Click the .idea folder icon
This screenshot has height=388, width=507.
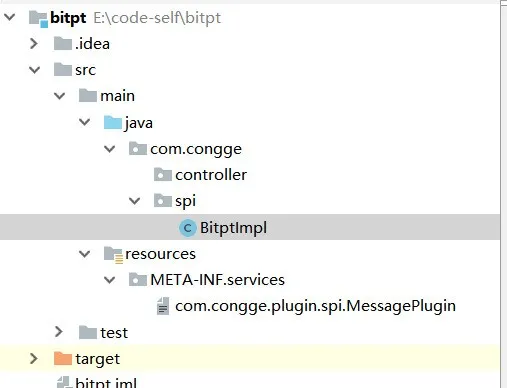click(63, 44)
